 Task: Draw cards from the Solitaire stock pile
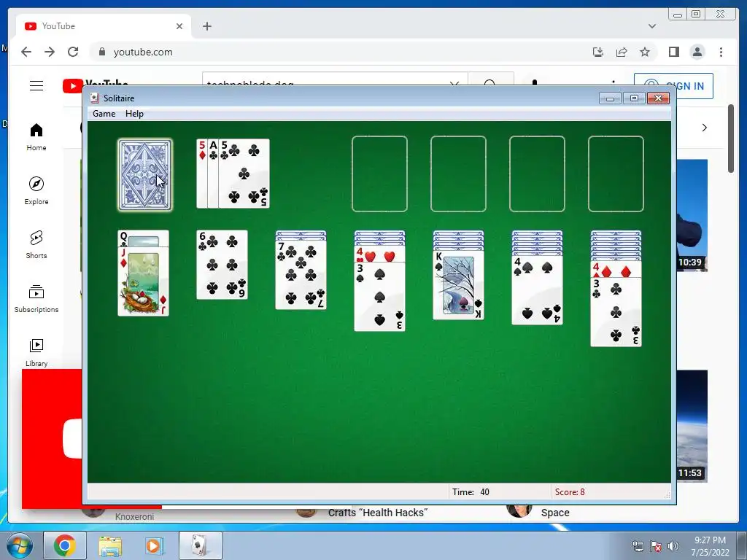145,175
